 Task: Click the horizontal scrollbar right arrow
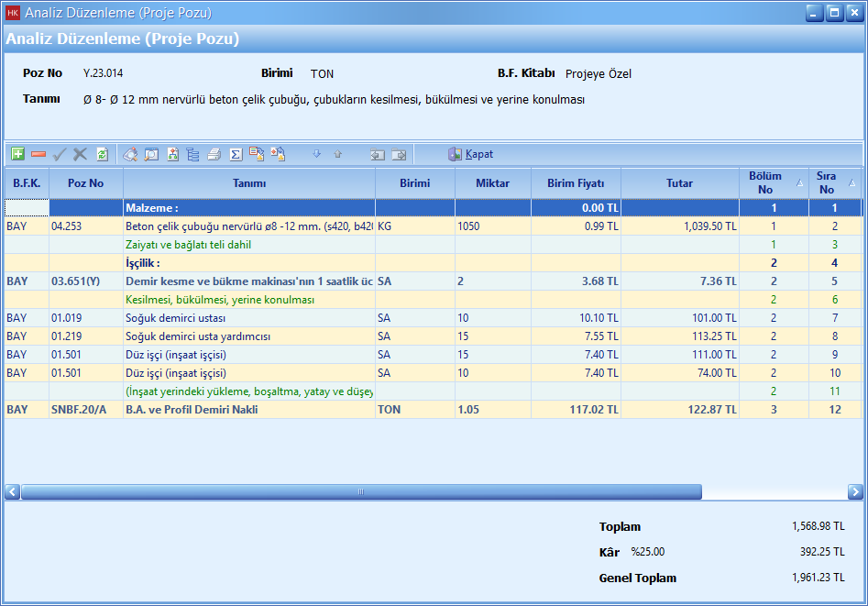point(855,492)
